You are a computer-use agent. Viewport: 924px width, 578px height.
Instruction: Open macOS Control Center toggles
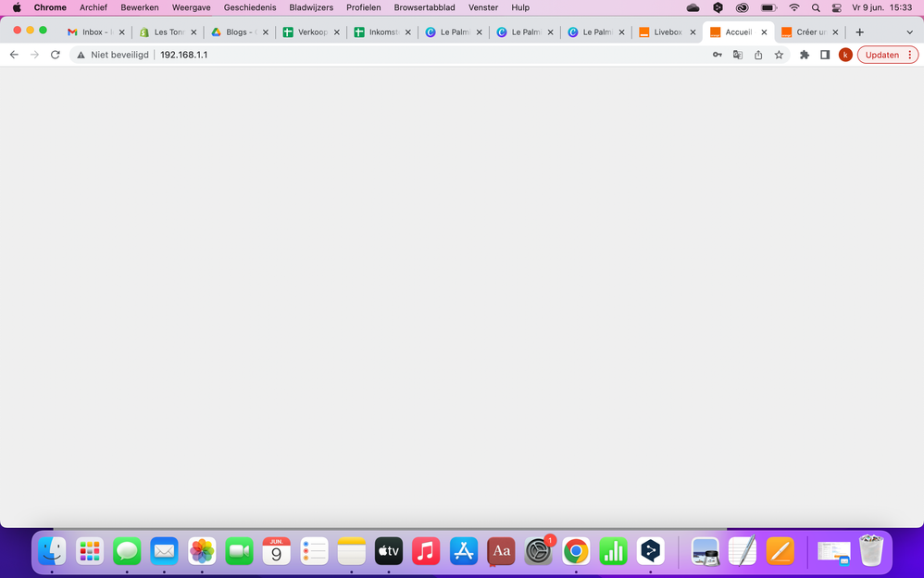point(837,7)
